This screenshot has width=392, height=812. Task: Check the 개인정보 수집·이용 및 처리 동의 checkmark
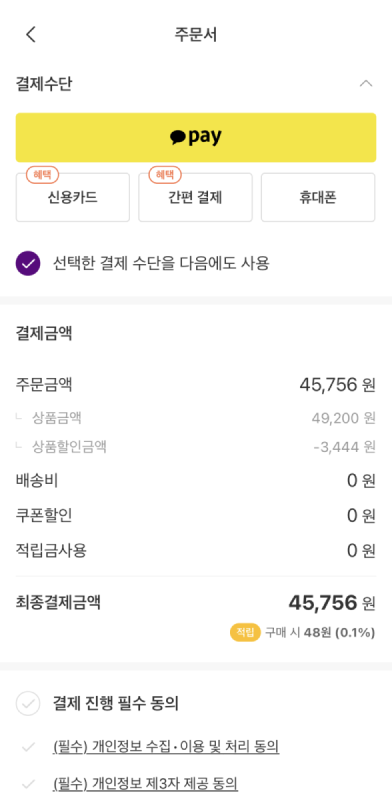[x=28, y=747]
